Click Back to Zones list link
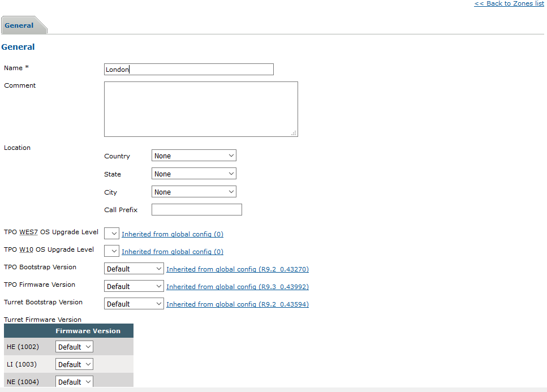 coord(509,3)
